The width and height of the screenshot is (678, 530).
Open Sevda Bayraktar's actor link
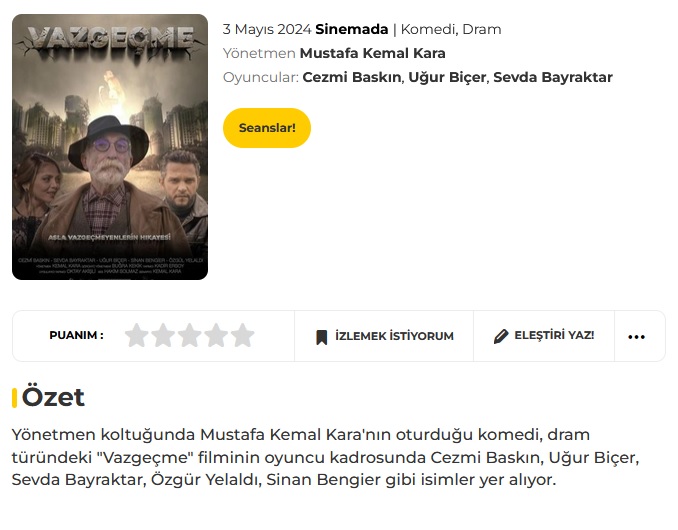click(x=553, y=77)
